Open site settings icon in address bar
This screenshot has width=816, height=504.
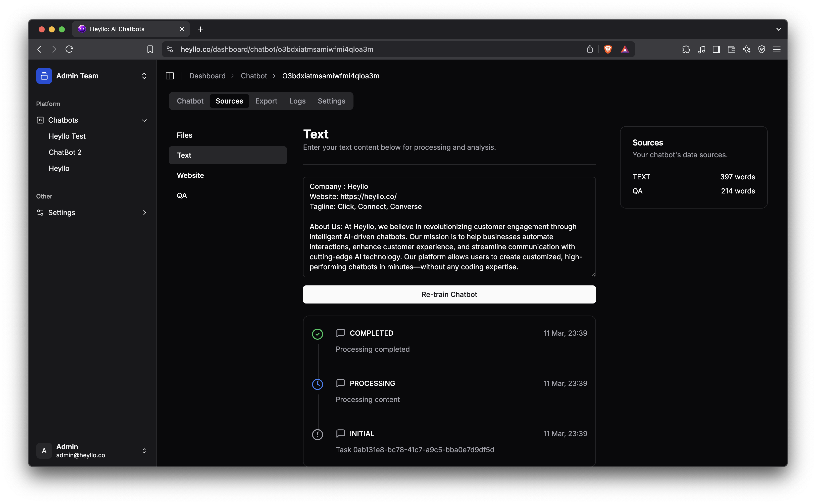[x=170, y=49]
